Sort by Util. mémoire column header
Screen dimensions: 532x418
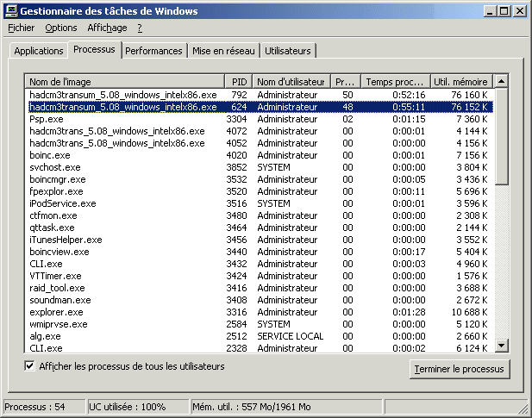[x=460, y=81]
